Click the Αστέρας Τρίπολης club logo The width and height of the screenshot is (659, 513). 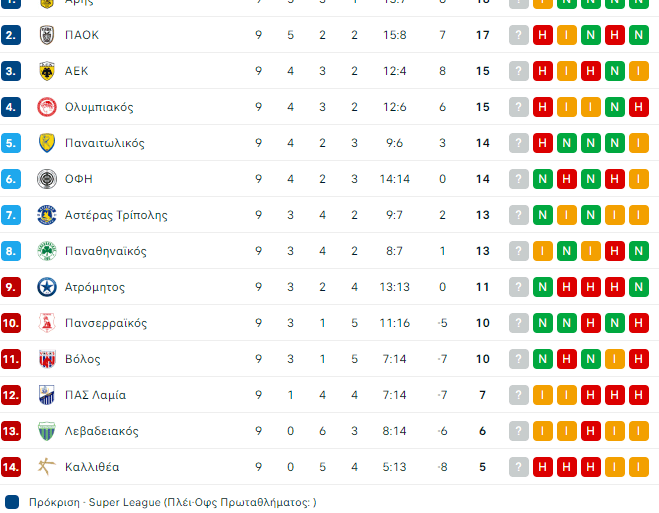pyautogui.click(x=46, y=215)
